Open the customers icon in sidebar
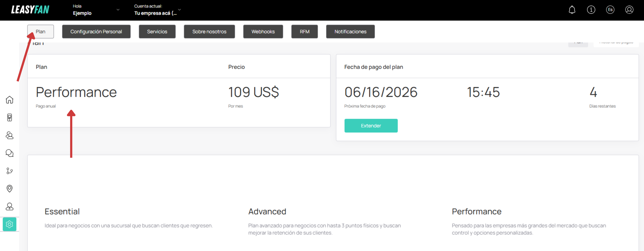 pyautogui.click(x=10, y=135)
